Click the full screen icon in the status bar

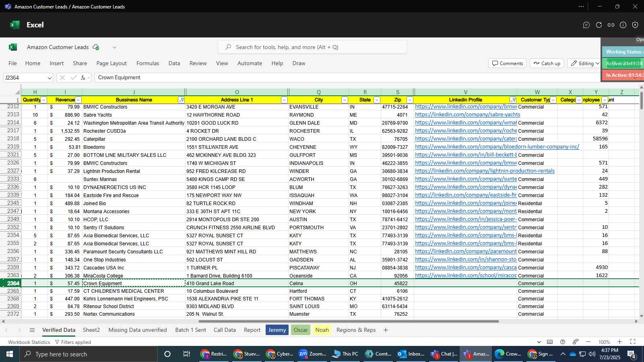tap(633, 342)
